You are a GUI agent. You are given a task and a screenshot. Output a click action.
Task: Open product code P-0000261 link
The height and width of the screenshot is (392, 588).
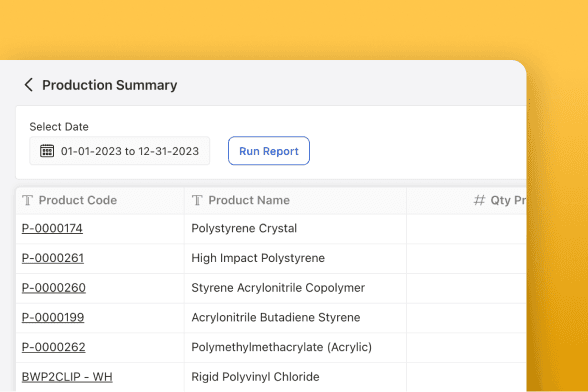[53, 258]
